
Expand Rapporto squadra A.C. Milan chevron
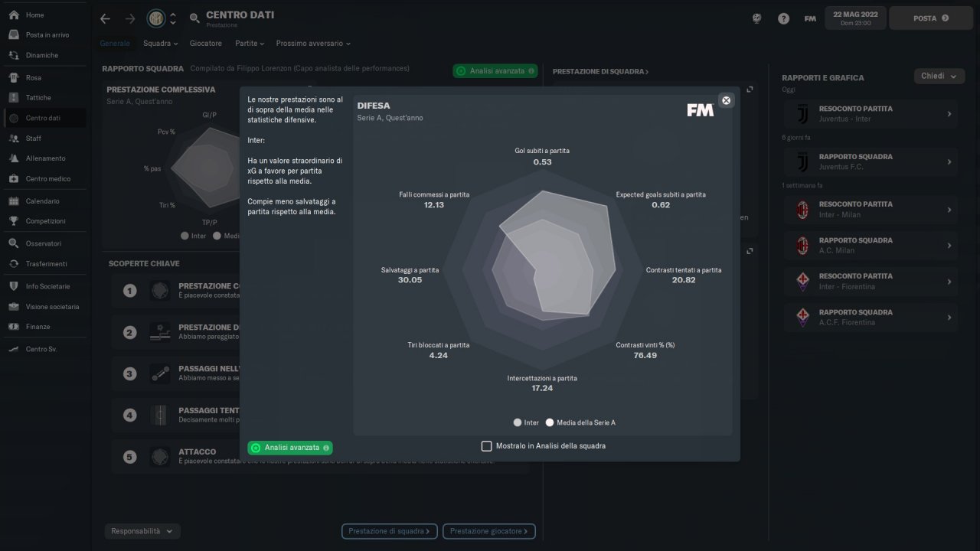[949, 246]
